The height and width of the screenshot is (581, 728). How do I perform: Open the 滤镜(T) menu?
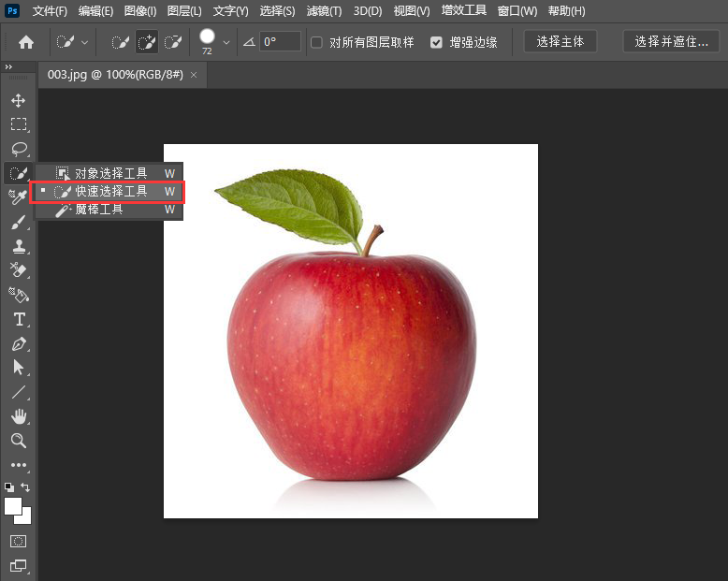324,11
